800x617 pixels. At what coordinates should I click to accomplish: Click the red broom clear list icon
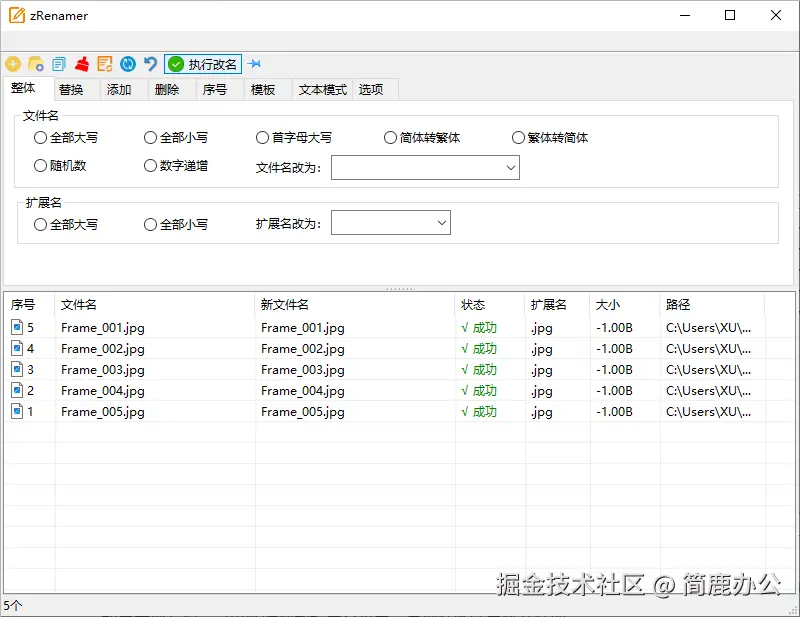(x=82, y=64)
